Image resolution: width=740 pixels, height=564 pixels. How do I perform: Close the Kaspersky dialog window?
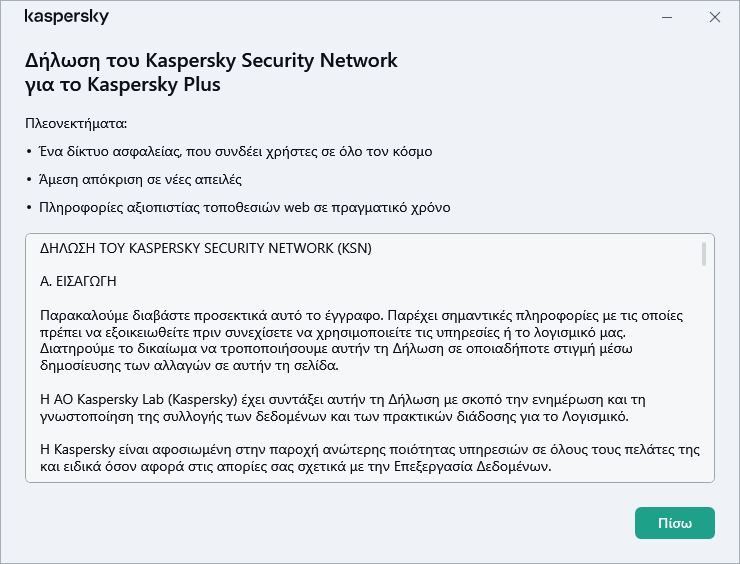715,17
